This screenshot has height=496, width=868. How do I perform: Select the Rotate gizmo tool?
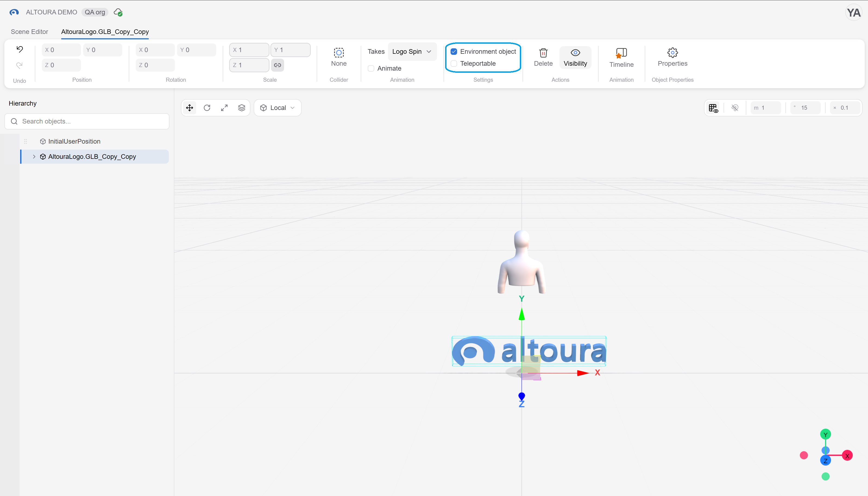point(207,108)
